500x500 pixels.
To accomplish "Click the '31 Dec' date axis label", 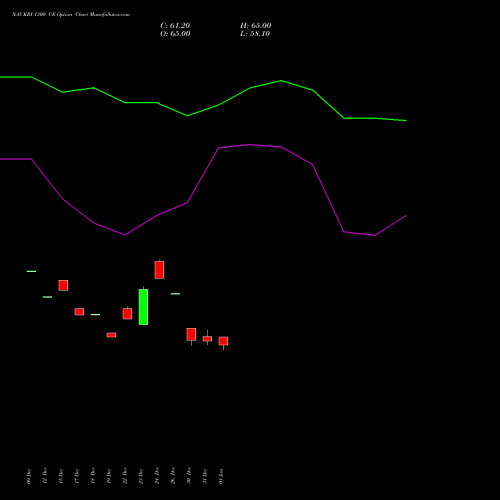I will coord(205,476).
